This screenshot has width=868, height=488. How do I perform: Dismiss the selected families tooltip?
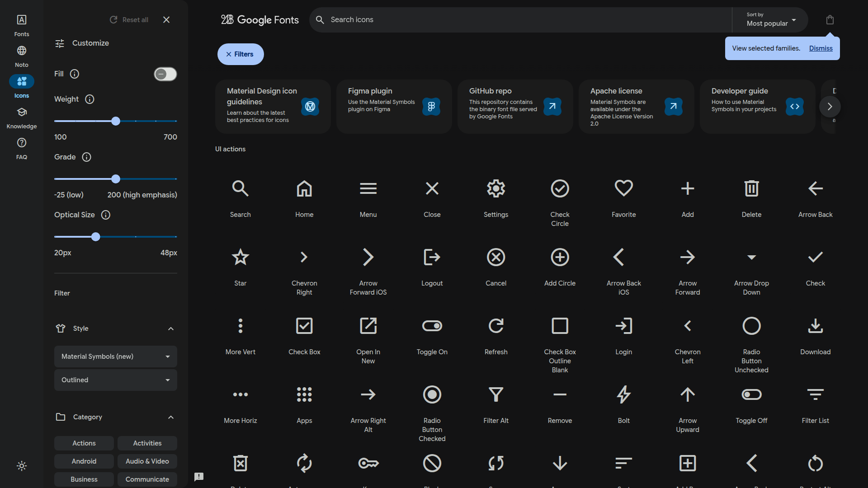821,48
